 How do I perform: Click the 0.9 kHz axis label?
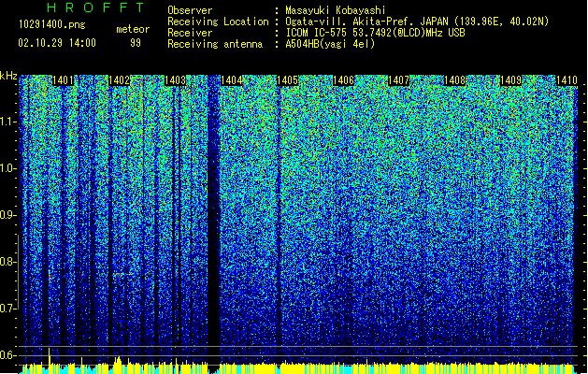pos(8,215)
